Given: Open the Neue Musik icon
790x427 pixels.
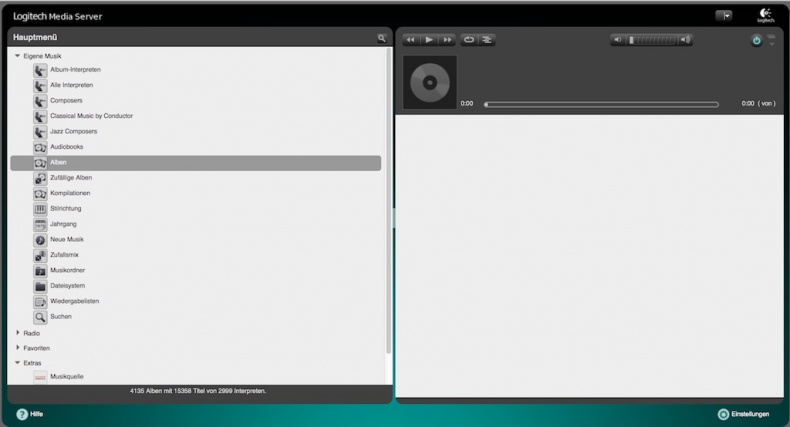Looking at the screenshot, I should coord(41,240).
